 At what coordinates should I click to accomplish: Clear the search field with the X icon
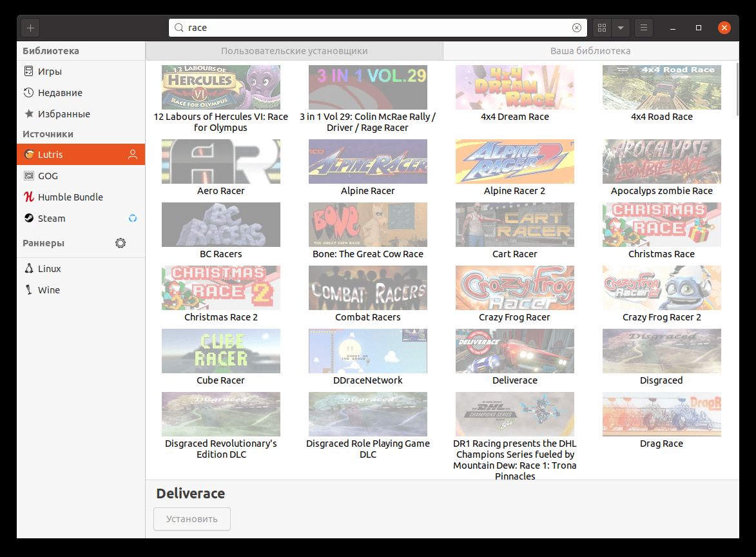(x=576, y=28)
